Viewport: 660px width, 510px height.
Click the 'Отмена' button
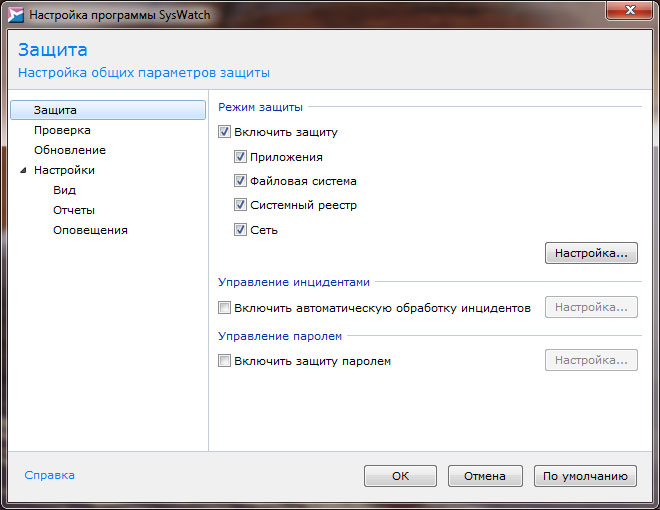485,476
